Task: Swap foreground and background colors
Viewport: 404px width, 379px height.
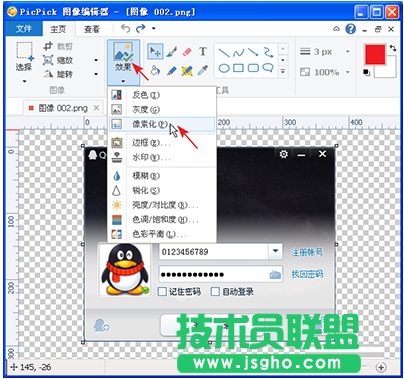Action: click(x=393, y=48)
